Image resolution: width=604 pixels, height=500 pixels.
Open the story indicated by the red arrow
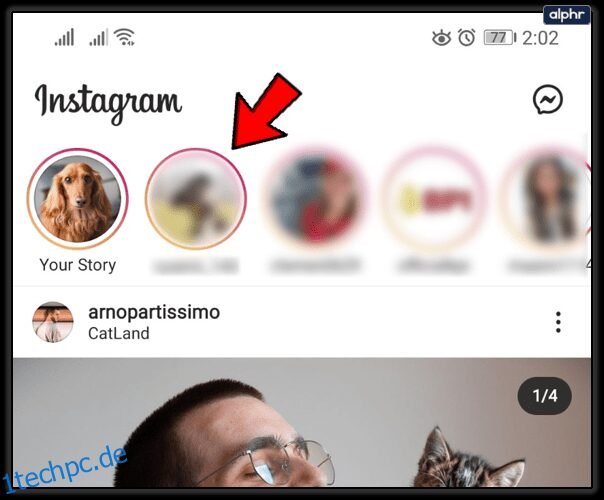[196, 199]
